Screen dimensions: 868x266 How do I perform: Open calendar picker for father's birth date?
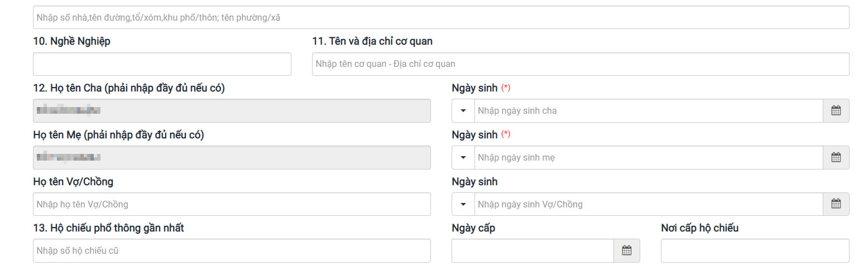pos(836,110)
